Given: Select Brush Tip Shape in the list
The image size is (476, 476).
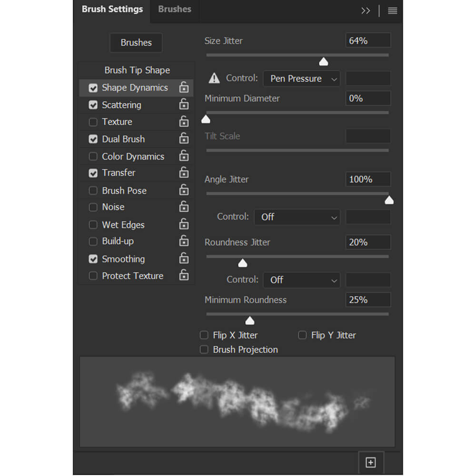Looking at the screenshot, I should [137, 70].
